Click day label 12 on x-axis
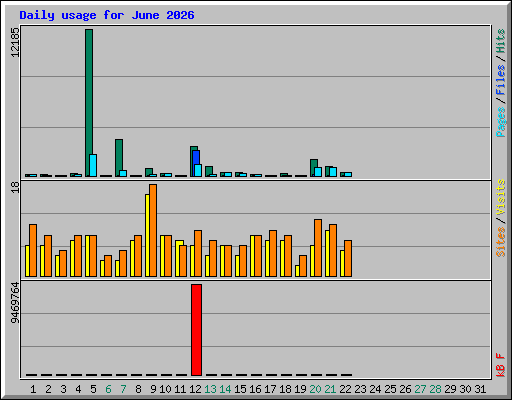Image resolution: width=512 pixels, height=400 pixels. (195, 389)
